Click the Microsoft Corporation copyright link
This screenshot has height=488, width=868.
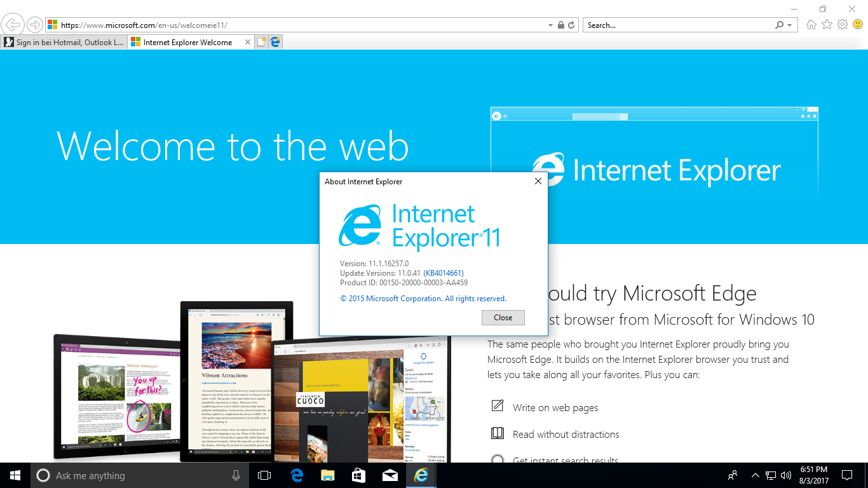pyautogui.click(x=423, y=299)
